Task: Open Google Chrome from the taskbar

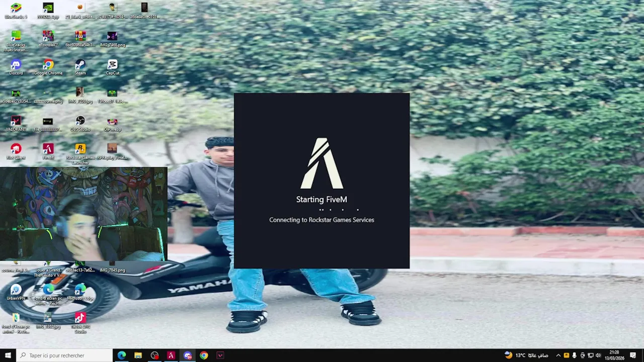Action: tap(204, 355)
